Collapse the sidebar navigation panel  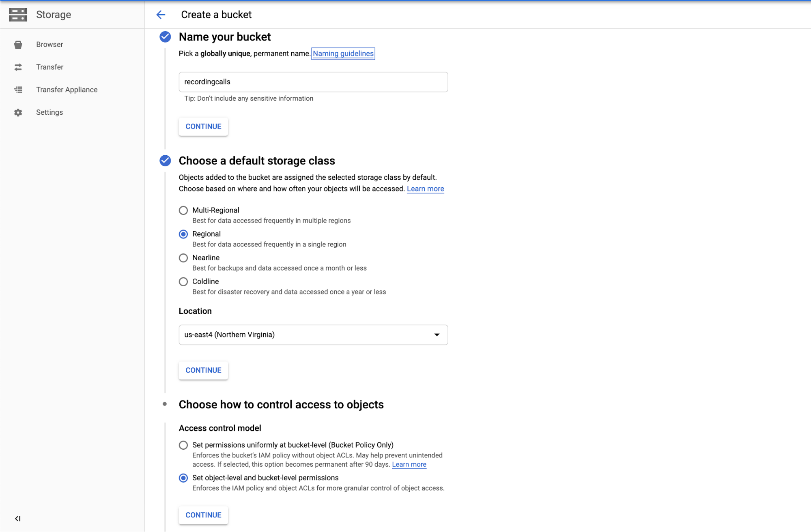click(x=18, y=519)
